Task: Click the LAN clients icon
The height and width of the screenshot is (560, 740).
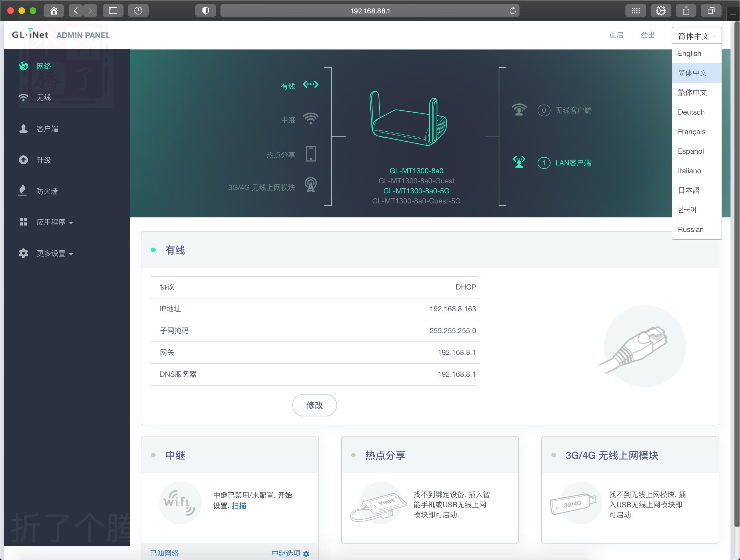Action: (519, 162)
